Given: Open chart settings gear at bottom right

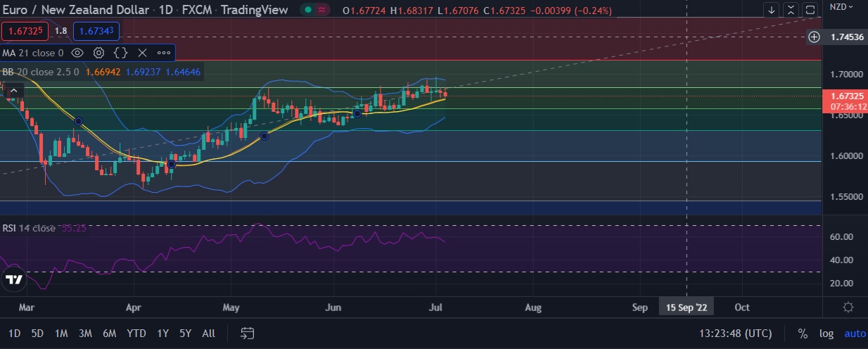Looking at the screenshot, I should tap(848, 307).
